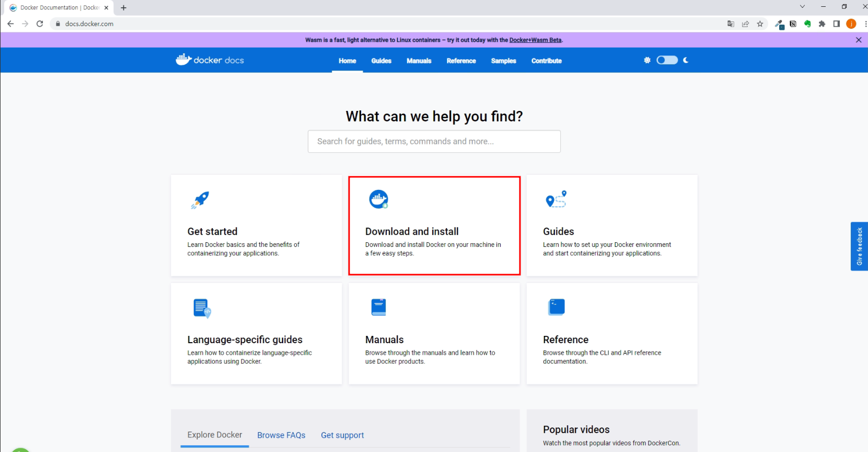Reload the page with refresh icon
The height and width of the screenshot is (452, 868).
[40, 24]
